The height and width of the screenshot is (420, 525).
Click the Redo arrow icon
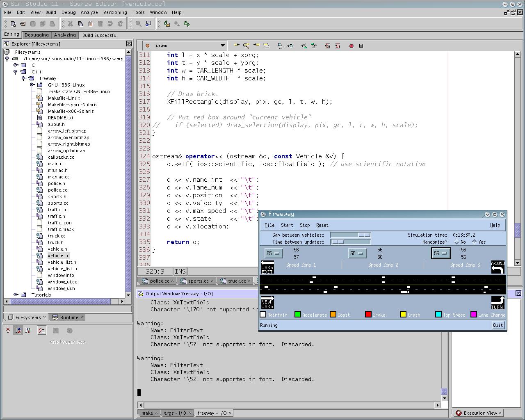click(x=120, y=24)
